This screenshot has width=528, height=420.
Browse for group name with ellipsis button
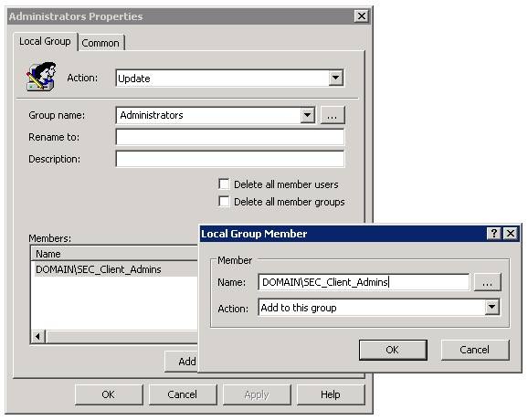tap(333, 115)
